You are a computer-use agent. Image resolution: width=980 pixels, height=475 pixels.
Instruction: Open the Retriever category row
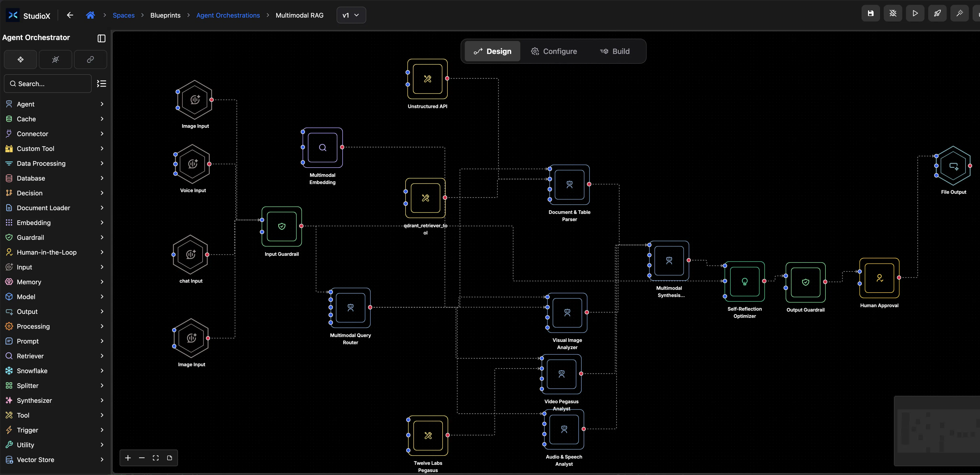[55, 356]
